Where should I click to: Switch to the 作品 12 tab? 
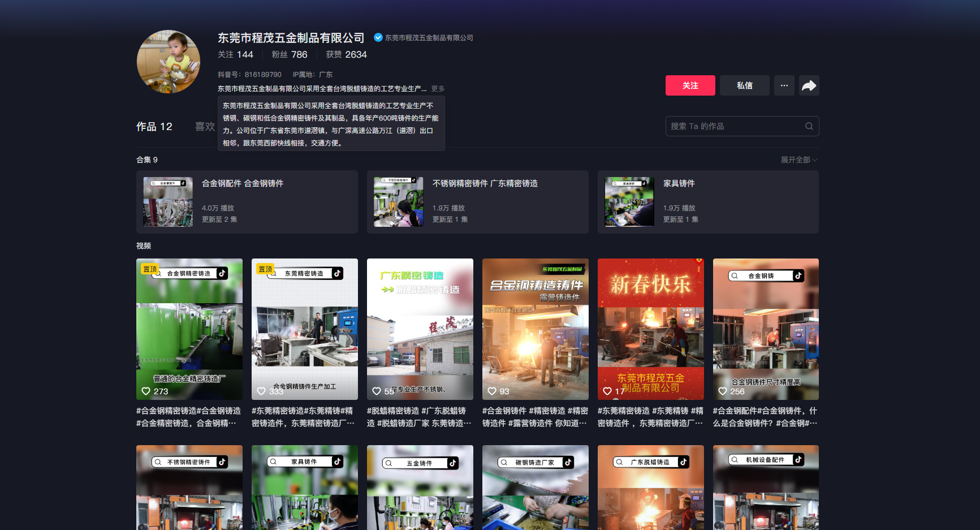(154, 127)
